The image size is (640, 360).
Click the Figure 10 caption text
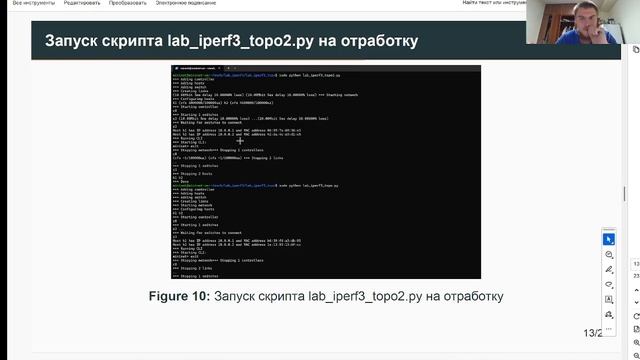[326, 296]
